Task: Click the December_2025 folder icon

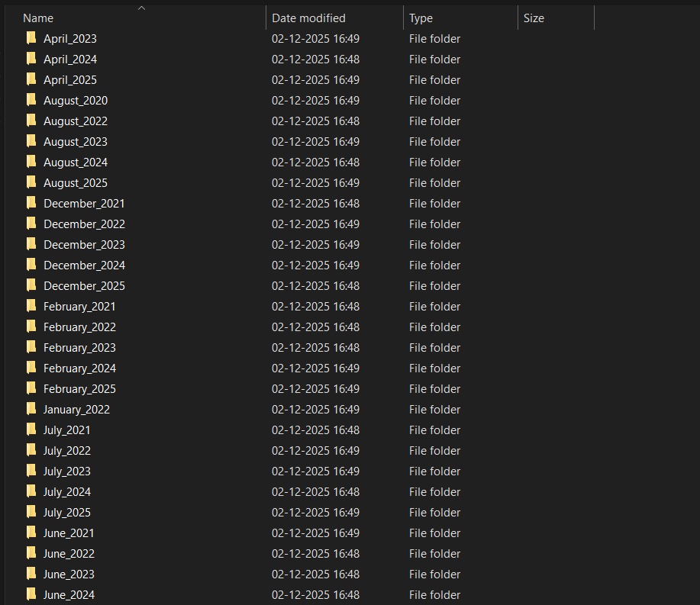Action: (31, 285)
